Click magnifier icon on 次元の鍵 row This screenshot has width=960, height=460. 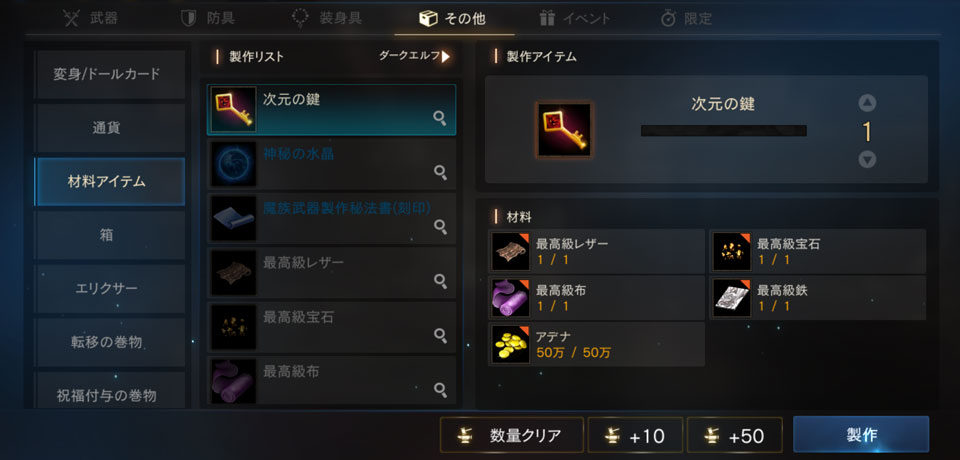(x=440, y=118)
